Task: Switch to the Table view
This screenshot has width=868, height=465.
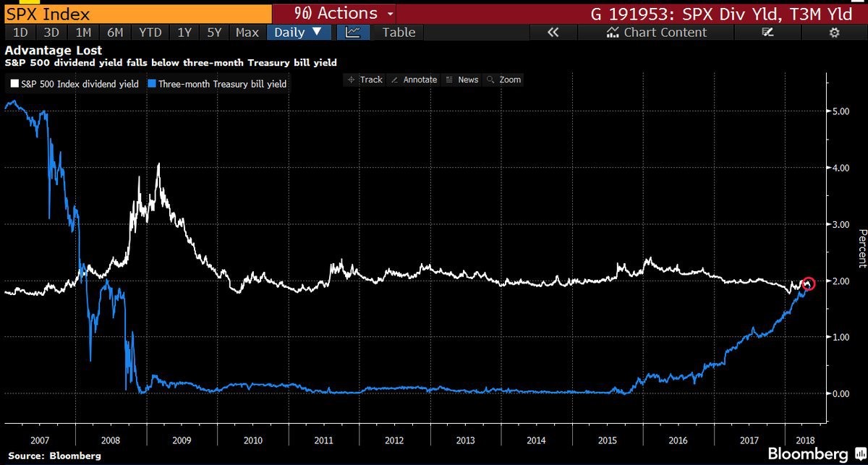Action: coord(399,32)
